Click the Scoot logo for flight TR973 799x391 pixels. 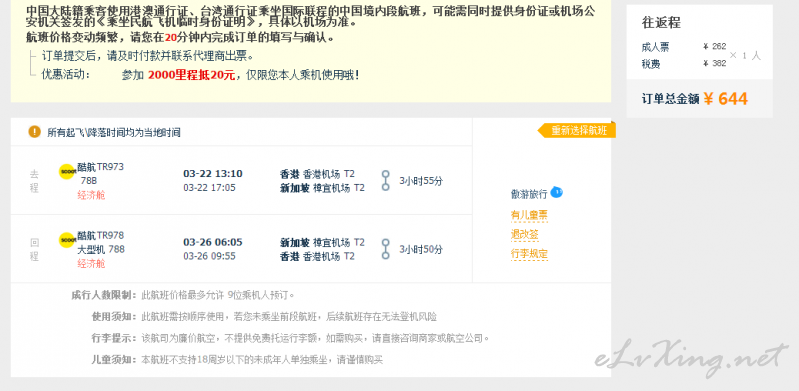(x=67, y=172)
